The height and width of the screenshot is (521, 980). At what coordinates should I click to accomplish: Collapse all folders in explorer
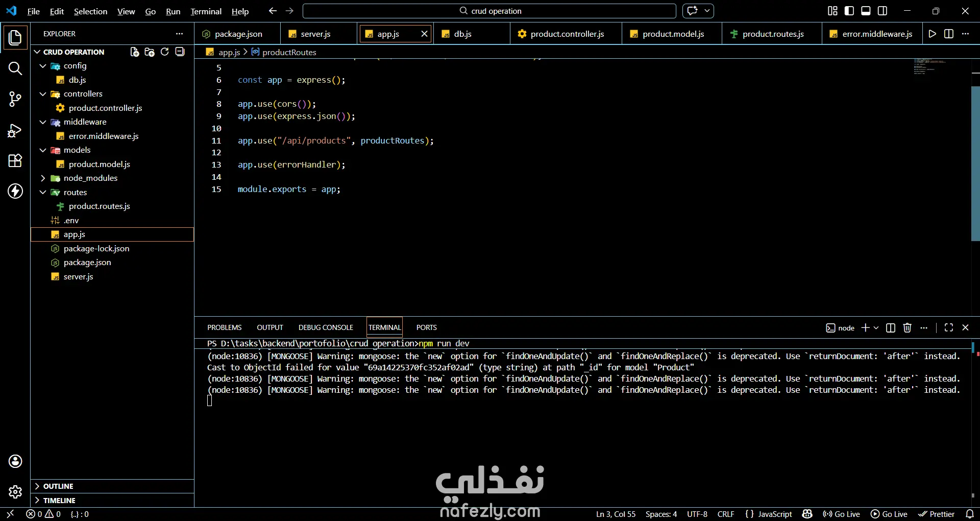(180, 52)
